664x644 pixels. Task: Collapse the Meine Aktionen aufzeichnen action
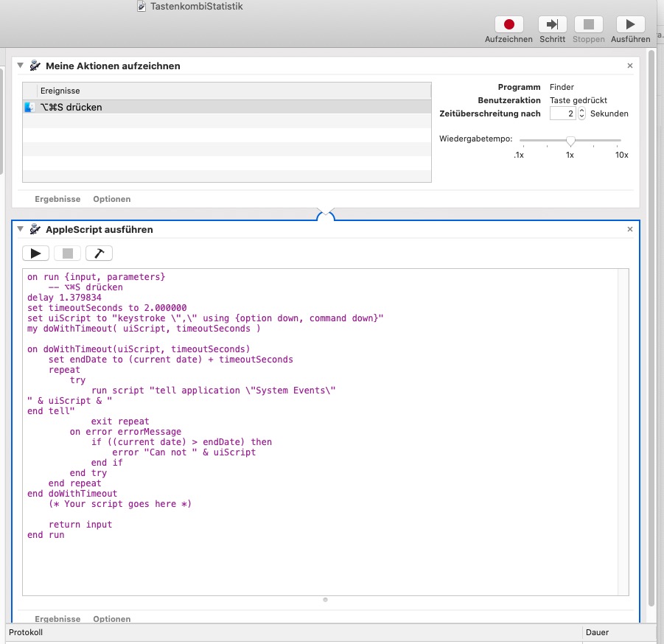pyautogui.click(x=20, y=66)
